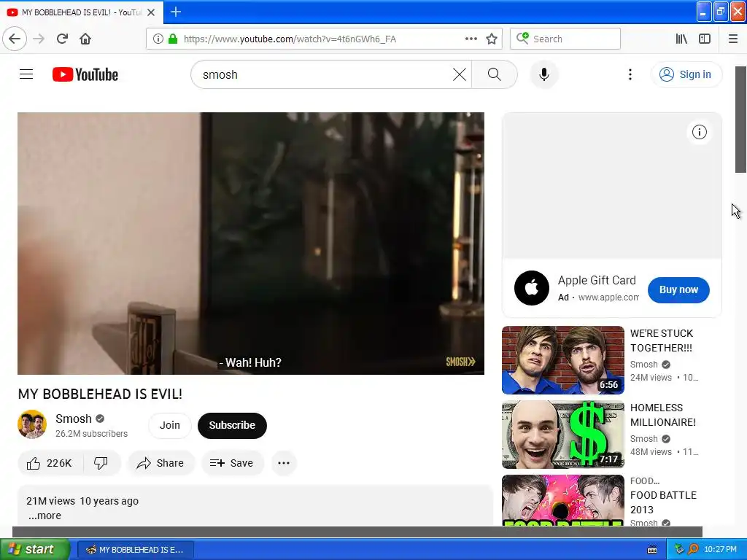The width and height of the screenshot is (747, 560).
Task: Open the YouTube guide hamburger menu
Action: [26, 74]
